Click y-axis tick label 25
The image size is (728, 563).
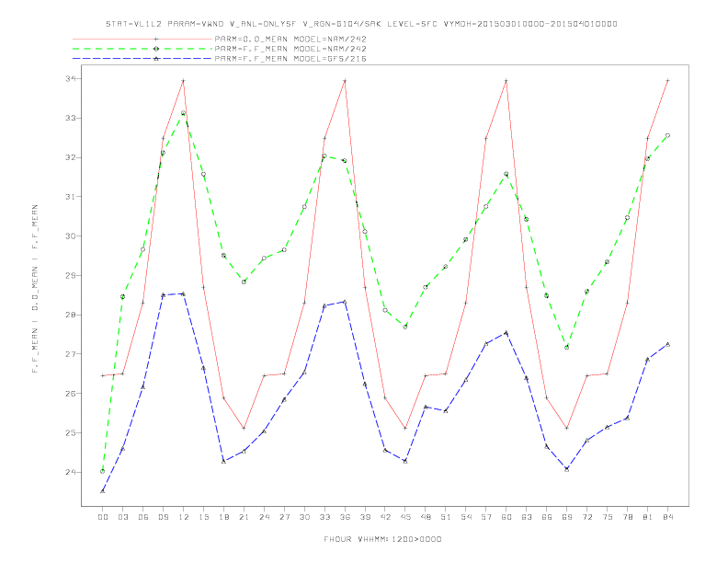71,432
